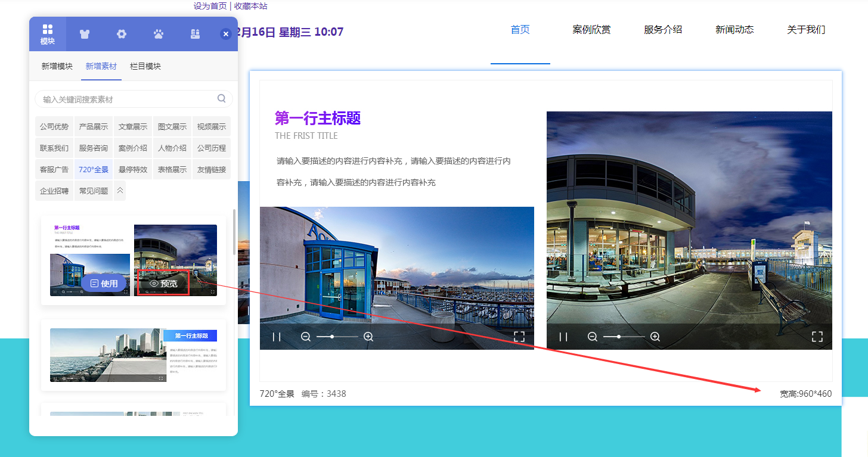Pause the left panorama in the preview
The width and height of the screenshot is (868, 457).
click(277, 337)
